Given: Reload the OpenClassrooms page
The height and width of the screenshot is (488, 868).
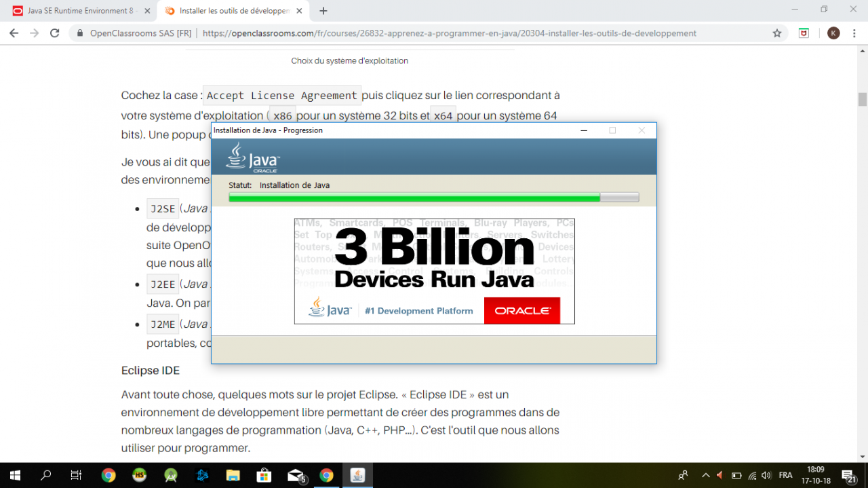Looking at the screenshot, I should pyautogui.click(x=56, y=33).
